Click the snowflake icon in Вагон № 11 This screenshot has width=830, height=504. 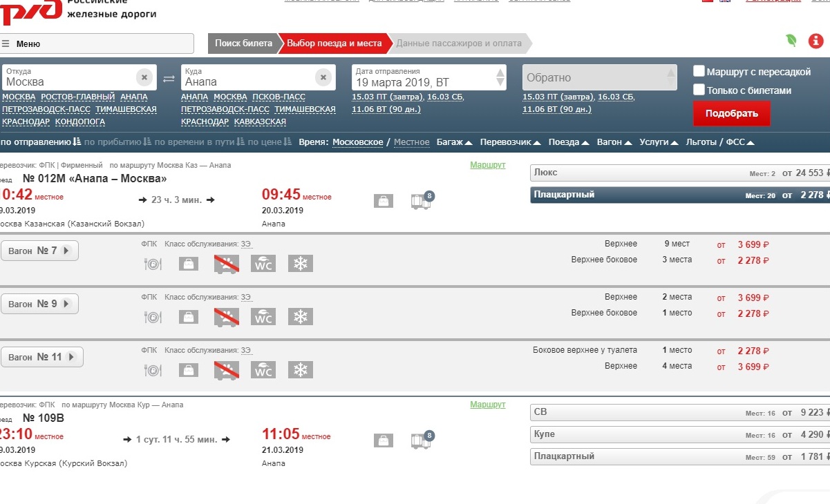[301, 370]
